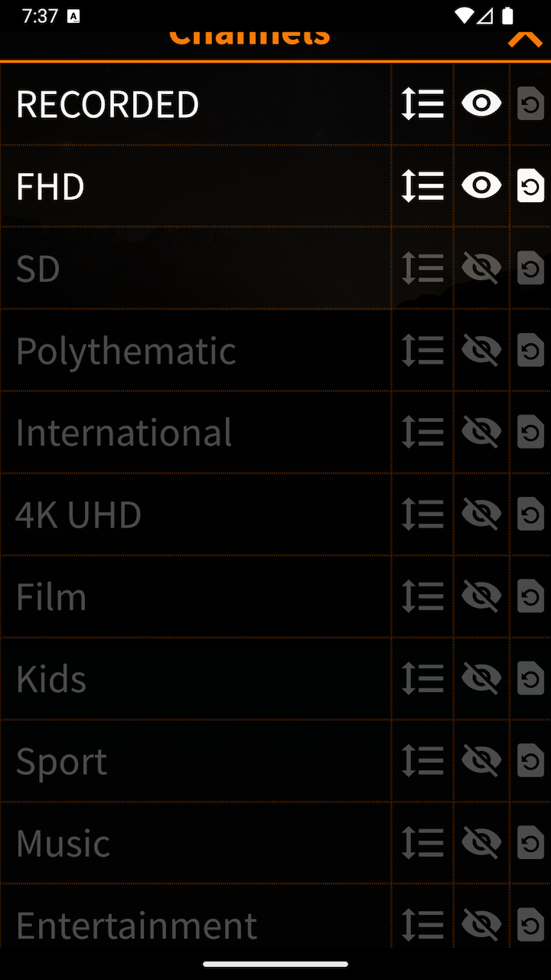This screenshot has height=980, width=551.
Task: Hide the RECORDED channel group
Action: pos(481,104)
